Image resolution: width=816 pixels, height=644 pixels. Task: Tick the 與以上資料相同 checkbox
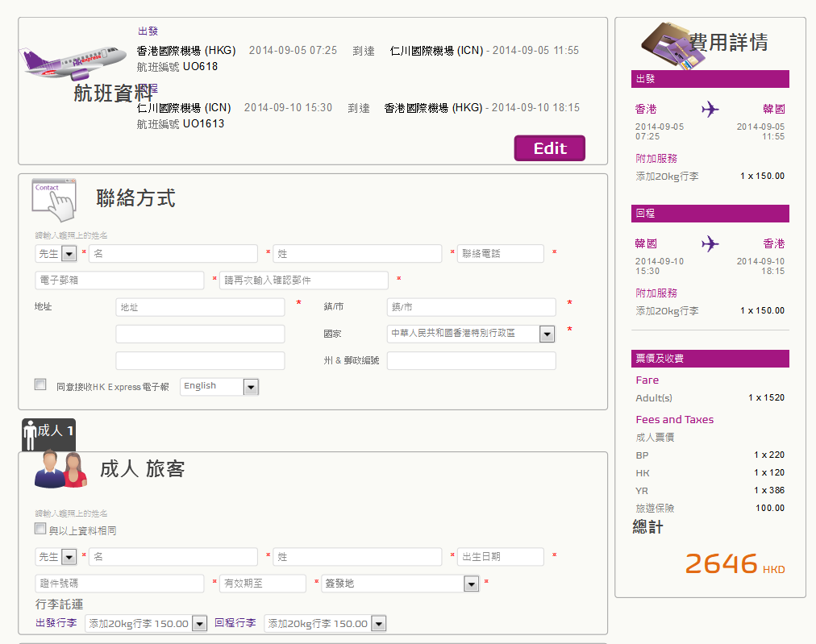pos(40,529)
